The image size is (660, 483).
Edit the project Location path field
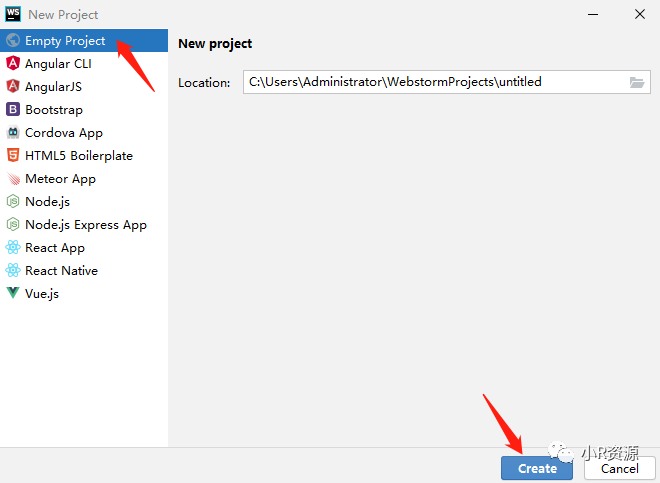pyautogui.click(x=430, y=82)
